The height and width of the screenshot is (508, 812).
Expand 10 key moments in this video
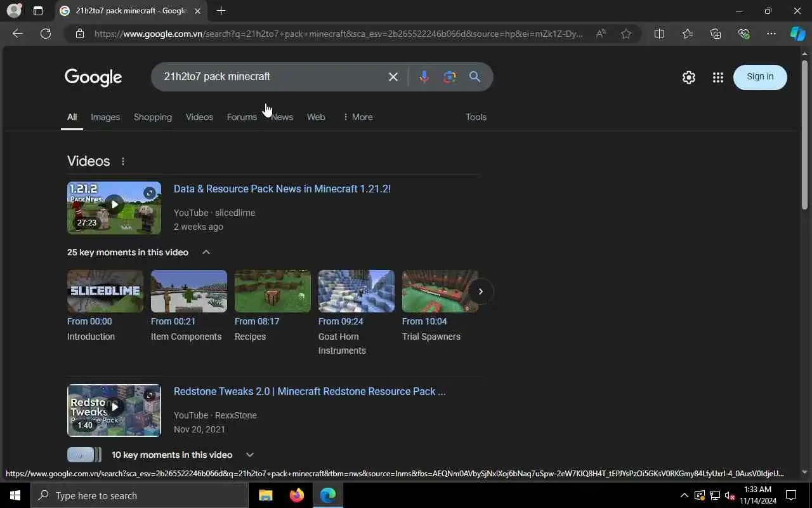point(250,455)
